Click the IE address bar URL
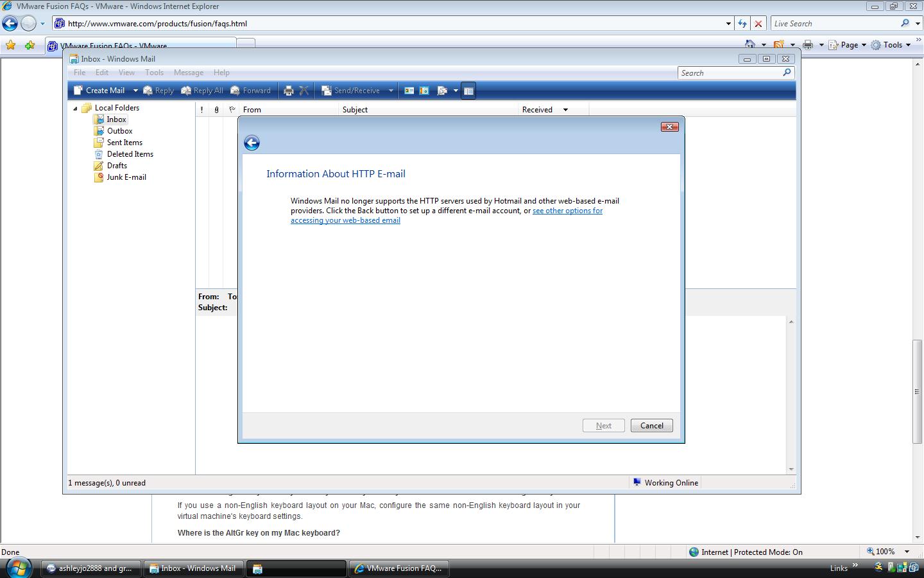This screenshot has height=578, width=924. 157,24
